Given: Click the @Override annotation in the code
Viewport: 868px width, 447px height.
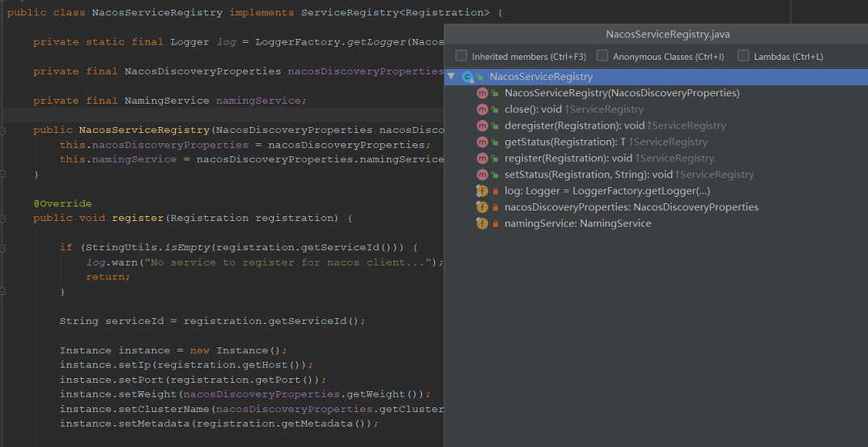Looking at the screenshot, I should (x=62, y=204).
